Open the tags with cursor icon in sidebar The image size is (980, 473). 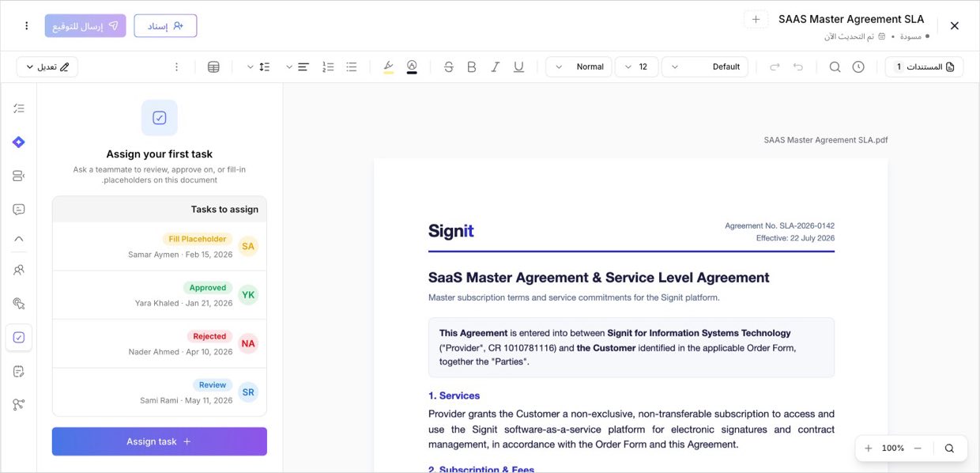(x=19, y=304)
